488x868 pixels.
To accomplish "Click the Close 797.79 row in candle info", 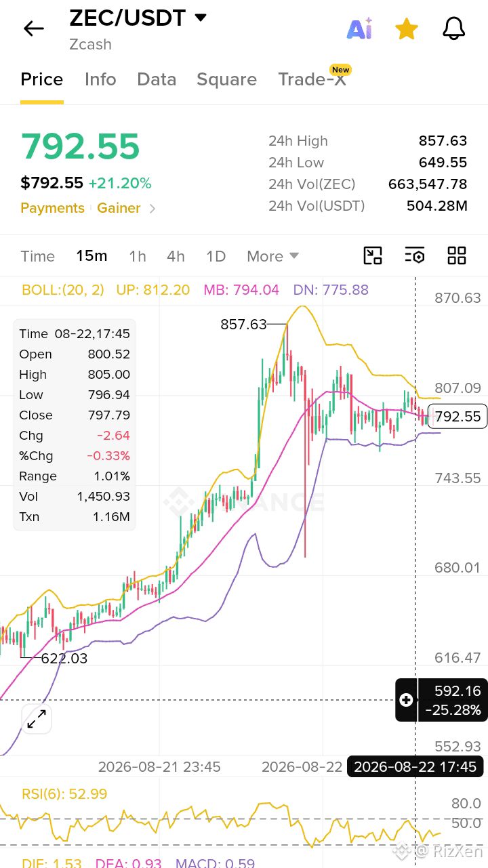I will 75,415.
